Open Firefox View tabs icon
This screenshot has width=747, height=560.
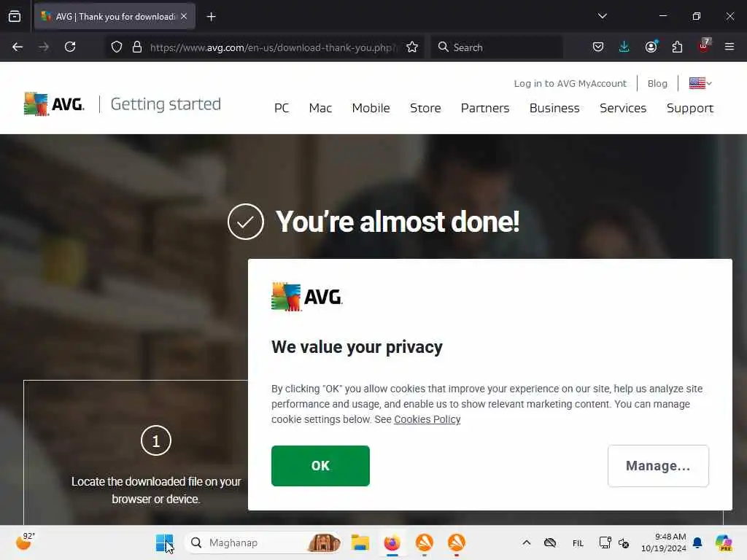tap(15, 17)
